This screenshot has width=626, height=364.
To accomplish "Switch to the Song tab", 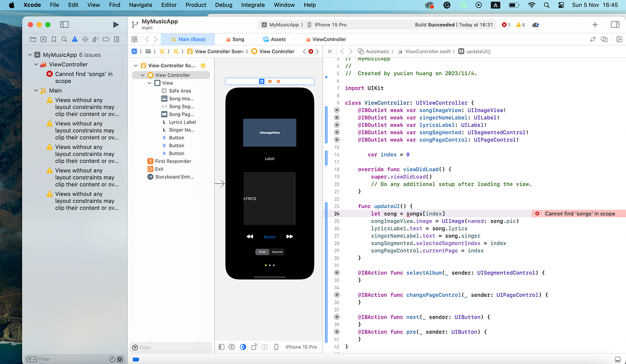I will pos(235,39).
